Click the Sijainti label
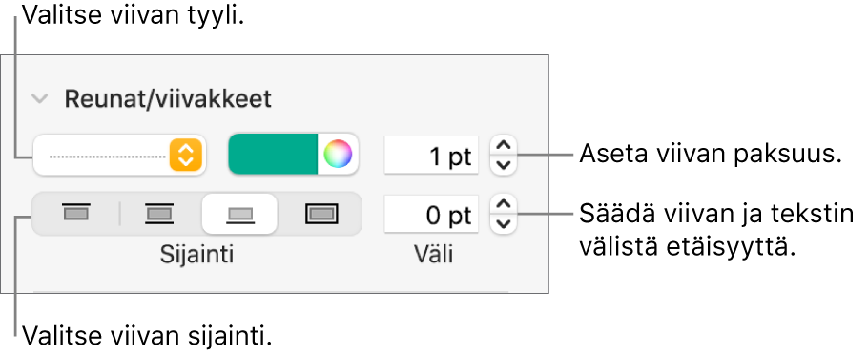 [196, 255]
